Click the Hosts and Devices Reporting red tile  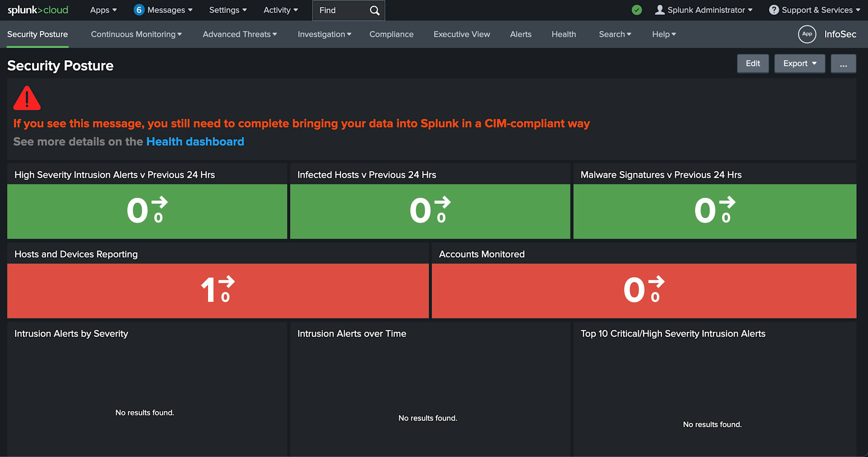click(218, 291)
